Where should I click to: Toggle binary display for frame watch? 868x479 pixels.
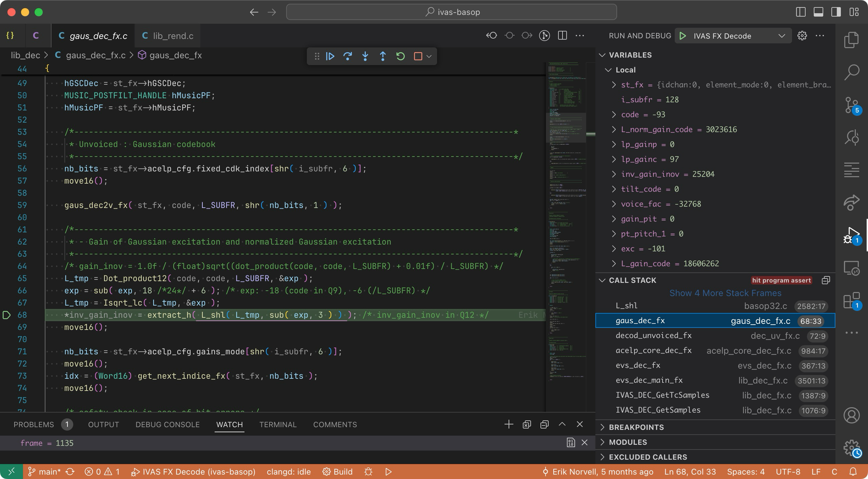coord(571,443)
